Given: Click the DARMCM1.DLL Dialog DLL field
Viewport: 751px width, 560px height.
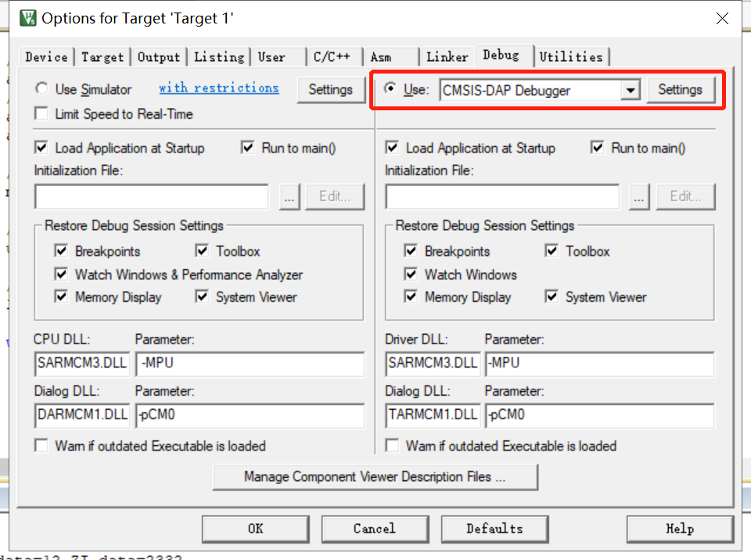Looking at the screenshot, I should click(x=82, y=415).
